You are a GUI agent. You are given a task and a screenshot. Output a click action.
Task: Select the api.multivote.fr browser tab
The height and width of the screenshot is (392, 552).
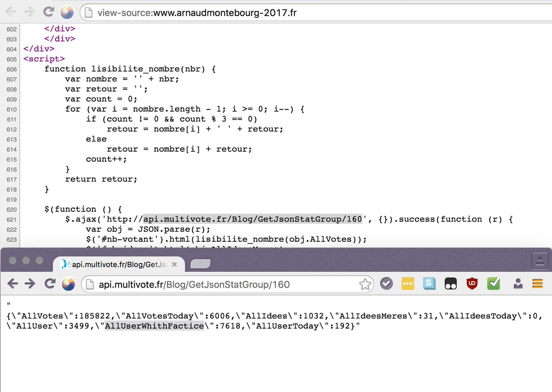pyautogui.click(x=119, y=264)
